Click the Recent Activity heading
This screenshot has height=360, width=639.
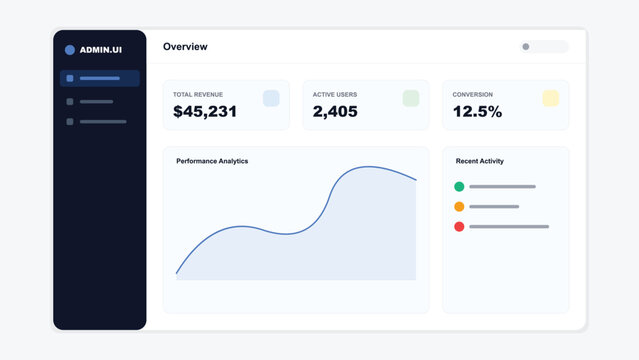click(x=480, y=161)
